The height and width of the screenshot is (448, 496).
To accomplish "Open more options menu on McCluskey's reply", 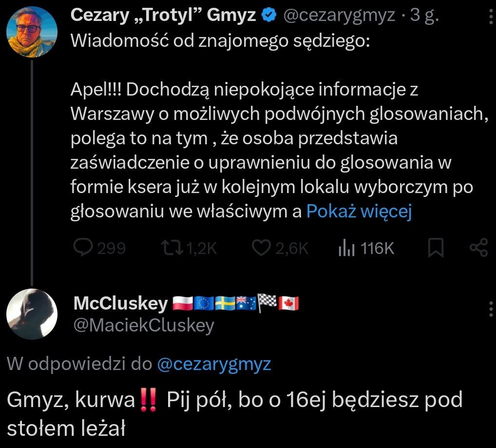I will click(490, 309).
